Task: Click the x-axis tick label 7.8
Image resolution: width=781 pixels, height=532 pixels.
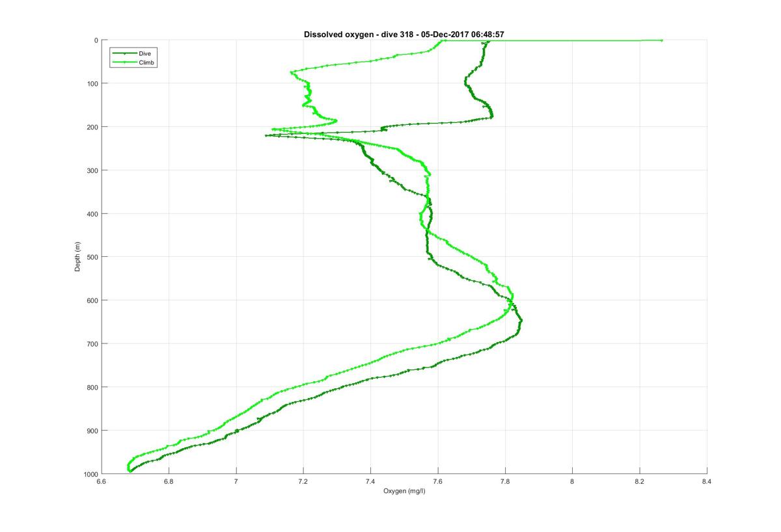Action: coord(505,481)
